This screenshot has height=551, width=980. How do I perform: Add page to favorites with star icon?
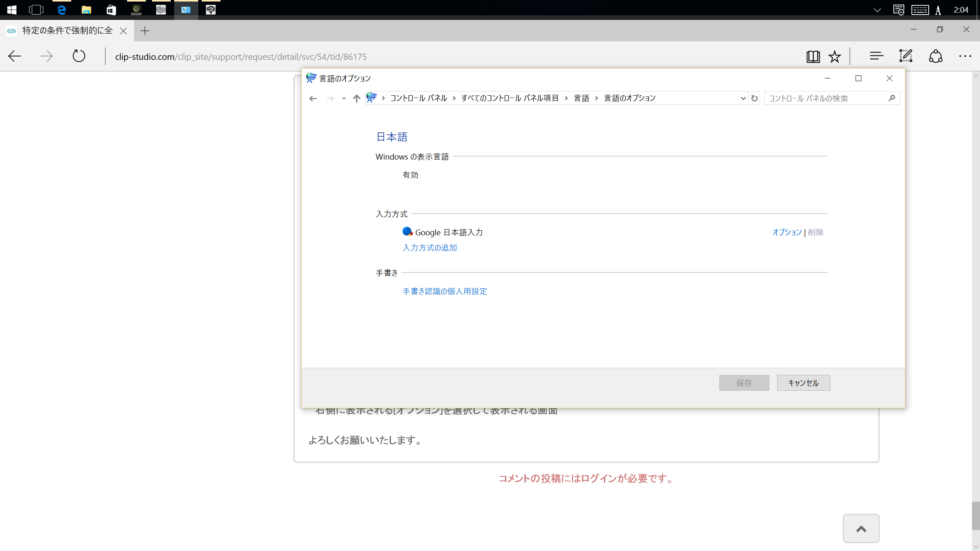coord(835,57)
